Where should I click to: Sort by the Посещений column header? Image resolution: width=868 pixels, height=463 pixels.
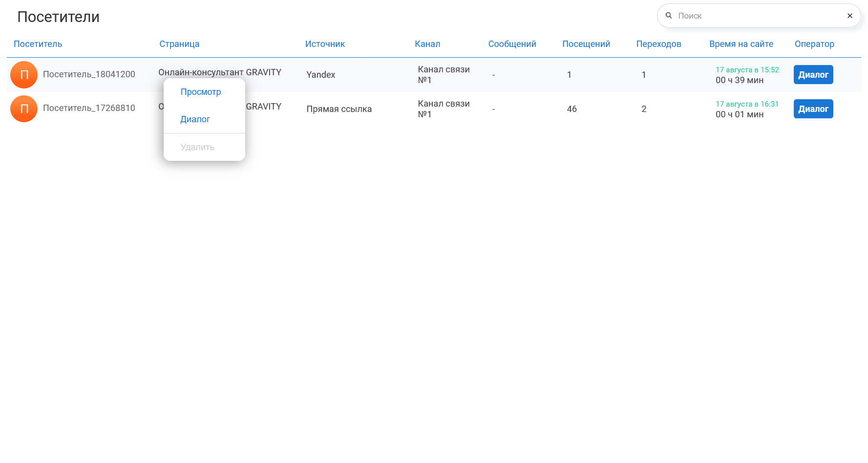[x=586, y=44]
